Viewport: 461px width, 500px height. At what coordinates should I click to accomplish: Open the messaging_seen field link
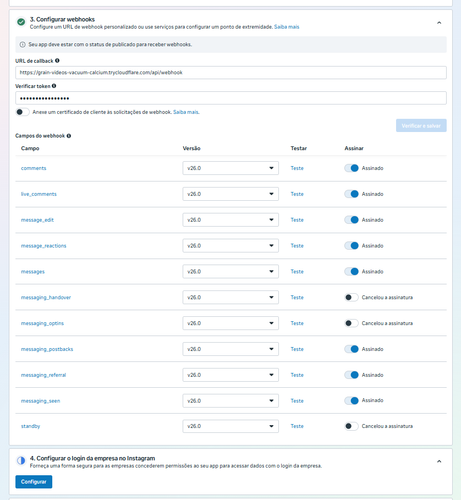[x=41, y=401]
